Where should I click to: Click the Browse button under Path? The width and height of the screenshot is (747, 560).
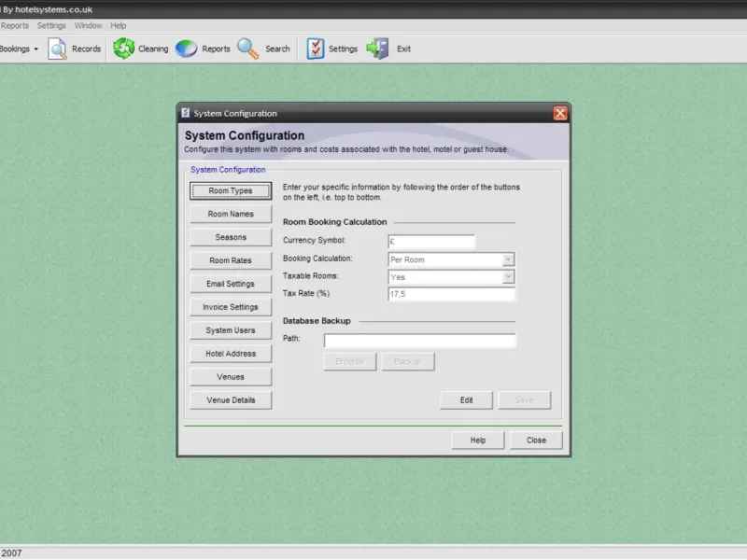tap(349, 362)
